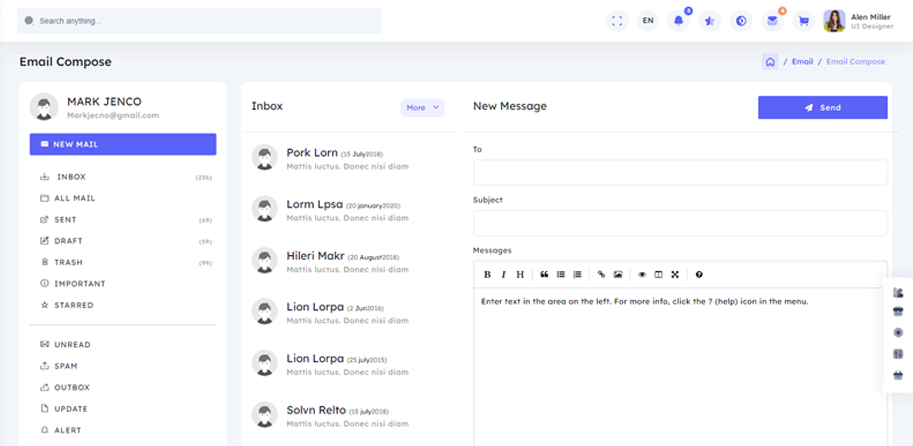Screen dimensions: 913x446
Task: Expand the More dropdown in Inbox
Action: coord(422,107)
